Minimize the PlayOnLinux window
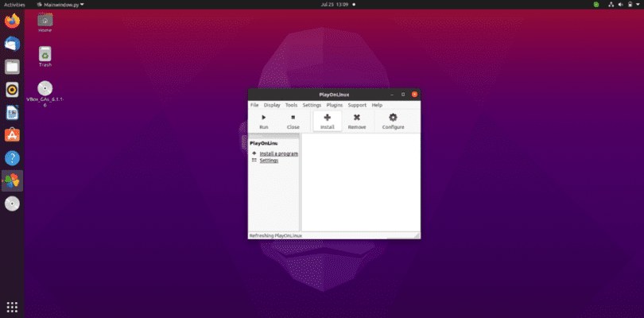 pyautogui.click(x=391, y=95)
